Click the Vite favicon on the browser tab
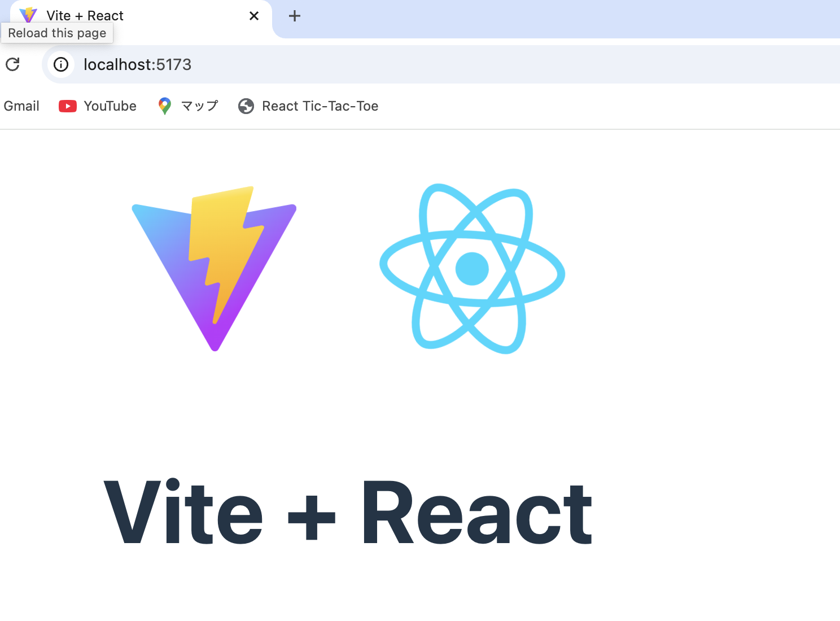840x621 pixels. (28, 15)
